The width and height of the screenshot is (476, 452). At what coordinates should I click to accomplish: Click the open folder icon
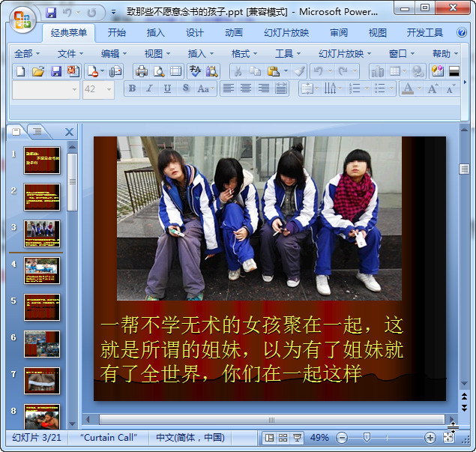click(38, 72)
